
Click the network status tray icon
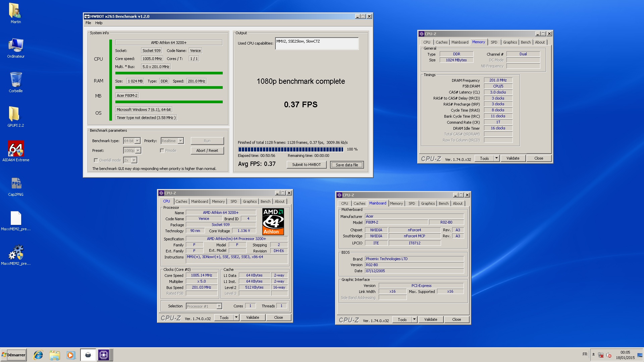[x=601, y=355]
